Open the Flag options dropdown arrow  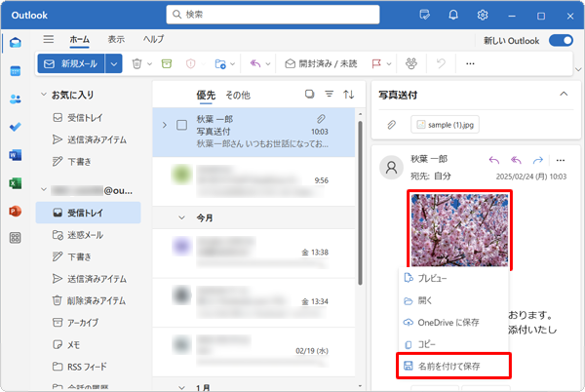click(389, 63)
